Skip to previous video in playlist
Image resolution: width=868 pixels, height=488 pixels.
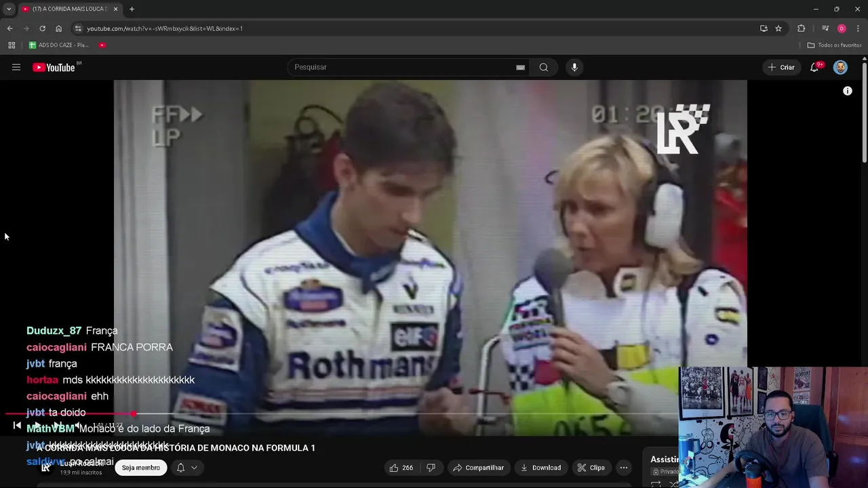tap(17, 426)
